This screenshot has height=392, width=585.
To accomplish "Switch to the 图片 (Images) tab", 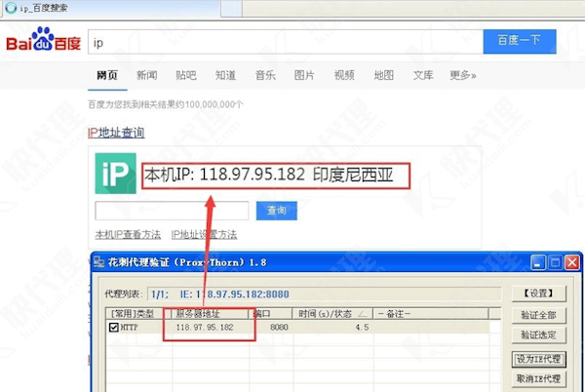I will click(304, 75).
